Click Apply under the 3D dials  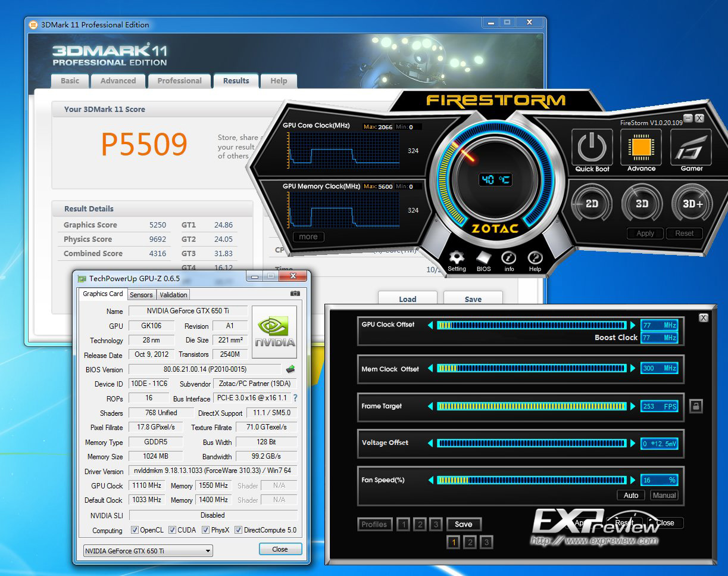click(645, 233)
